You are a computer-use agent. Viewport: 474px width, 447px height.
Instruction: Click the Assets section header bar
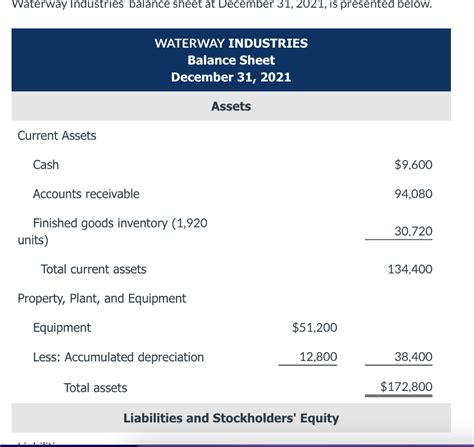tap(231, 106)
